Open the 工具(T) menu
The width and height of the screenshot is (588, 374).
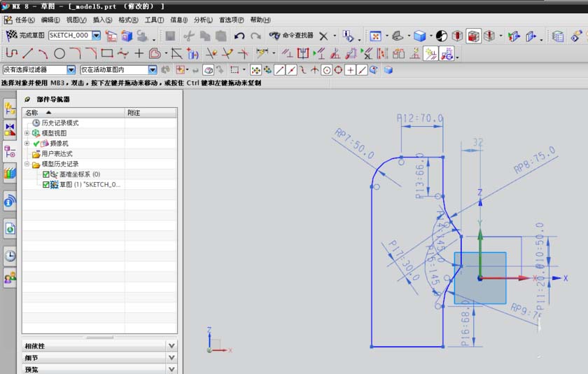coord(154,20)
